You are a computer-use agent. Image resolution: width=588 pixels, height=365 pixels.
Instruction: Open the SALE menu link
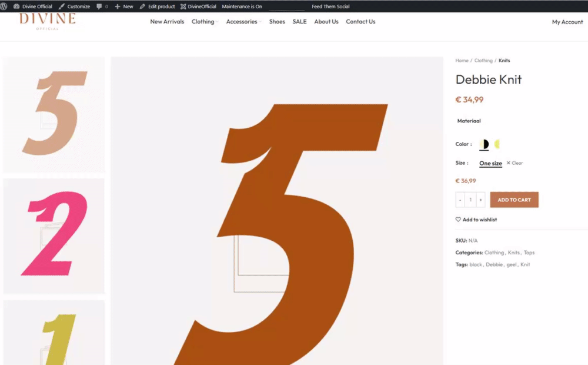coord(300,22)
